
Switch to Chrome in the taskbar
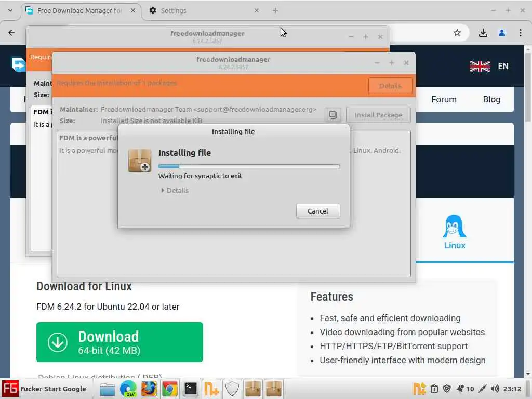pos(170,389)
